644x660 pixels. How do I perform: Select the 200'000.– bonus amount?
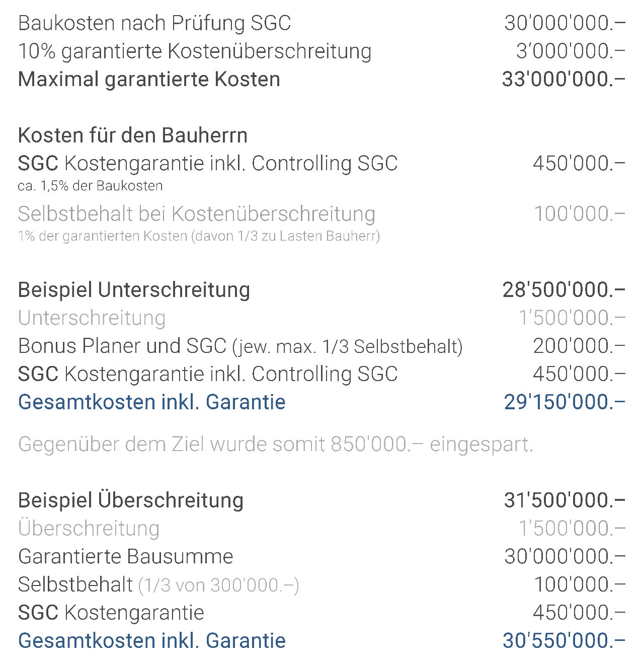[x=579, y=346]
